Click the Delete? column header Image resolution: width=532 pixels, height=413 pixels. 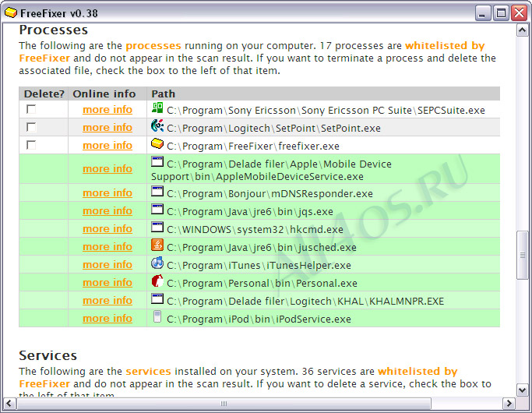44,94
